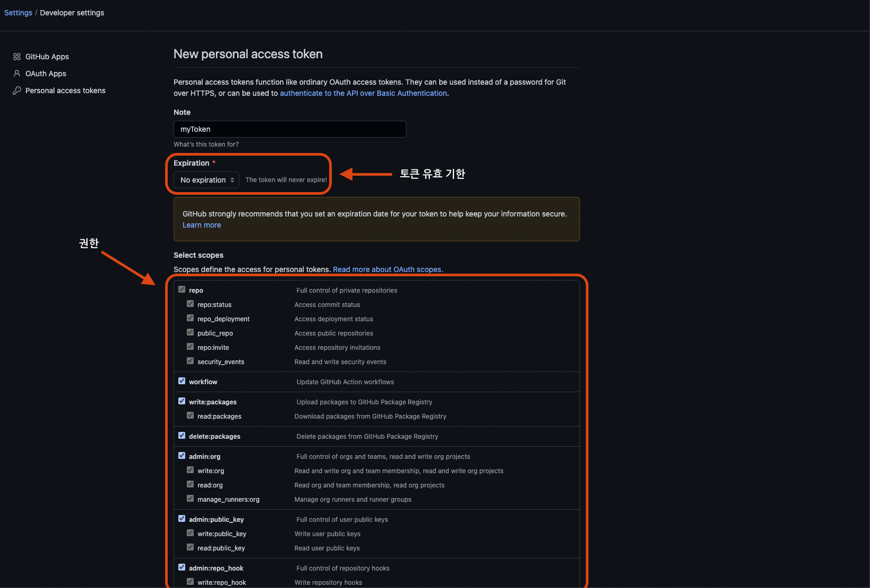The width and height of the screenshot is (870, 588).
Task: Disable the workflow scope
Action: pyautogui.click(x=182, y=381)
